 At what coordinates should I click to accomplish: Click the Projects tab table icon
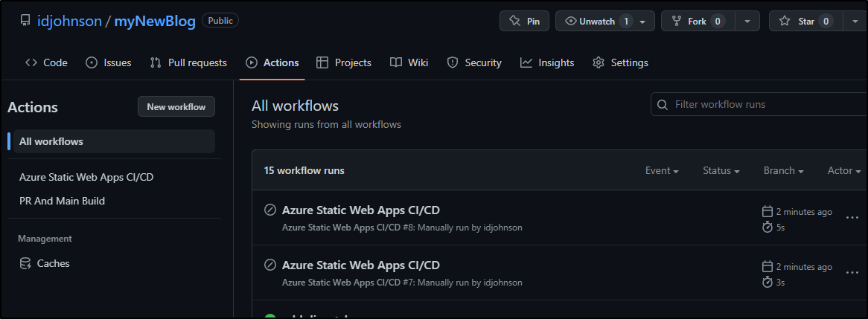tap(322, 62)
